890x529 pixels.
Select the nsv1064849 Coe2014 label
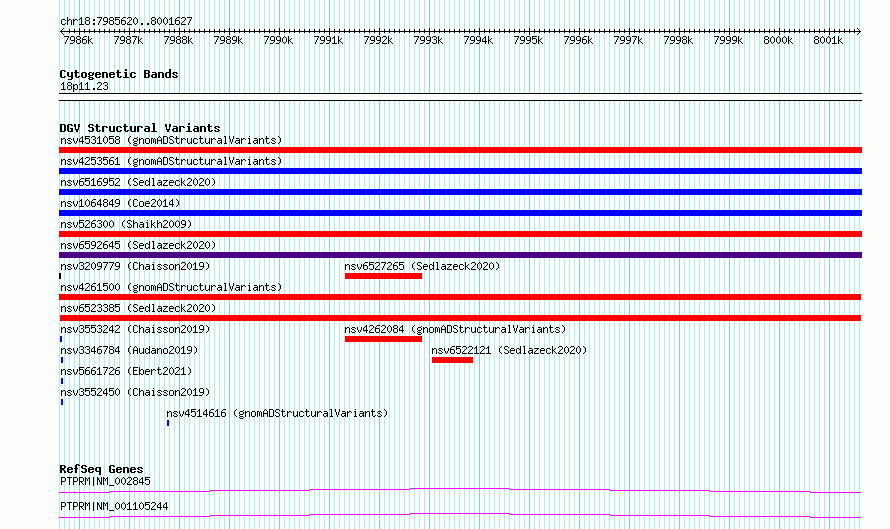120,203
